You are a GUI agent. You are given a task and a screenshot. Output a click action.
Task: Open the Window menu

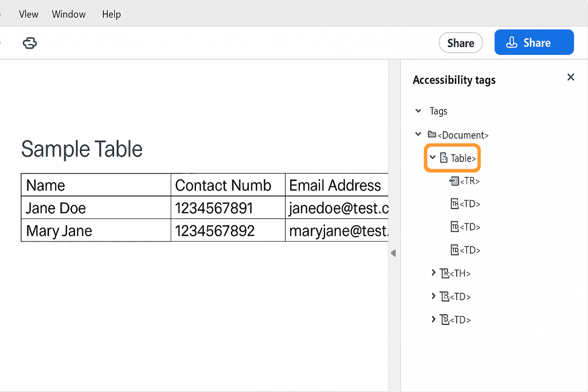pyautogui.click(x=68, y=14)
